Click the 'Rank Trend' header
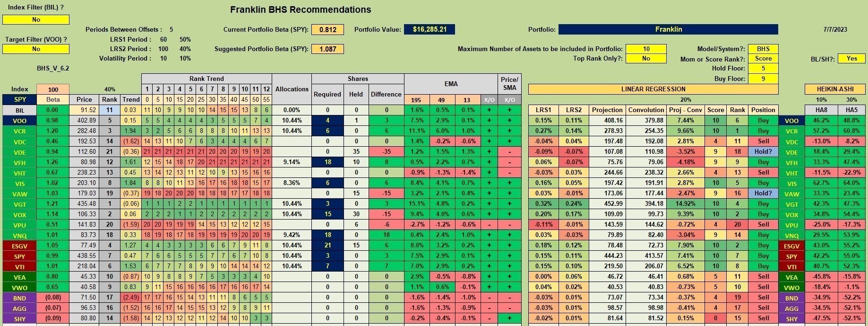The height and width of the screenshot is (326, 868). click(206, 79)
